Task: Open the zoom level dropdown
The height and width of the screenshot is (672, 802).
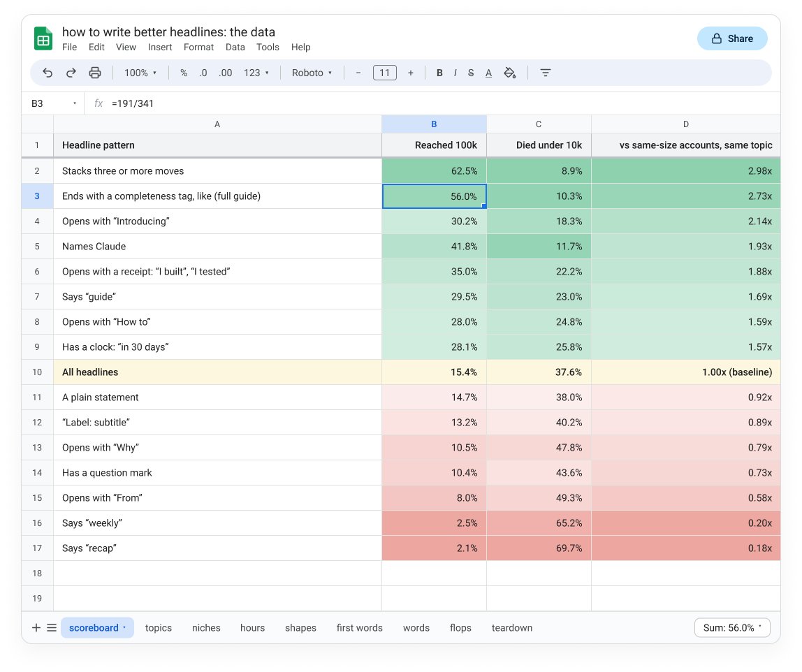Action: point(140,73)
